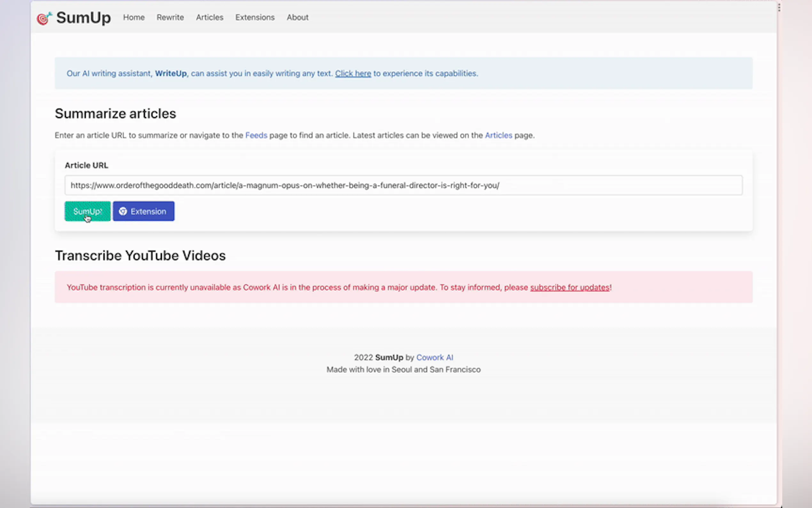812x508 pixels.
Task: Go to the Home nav item
Action: point(134,18)
